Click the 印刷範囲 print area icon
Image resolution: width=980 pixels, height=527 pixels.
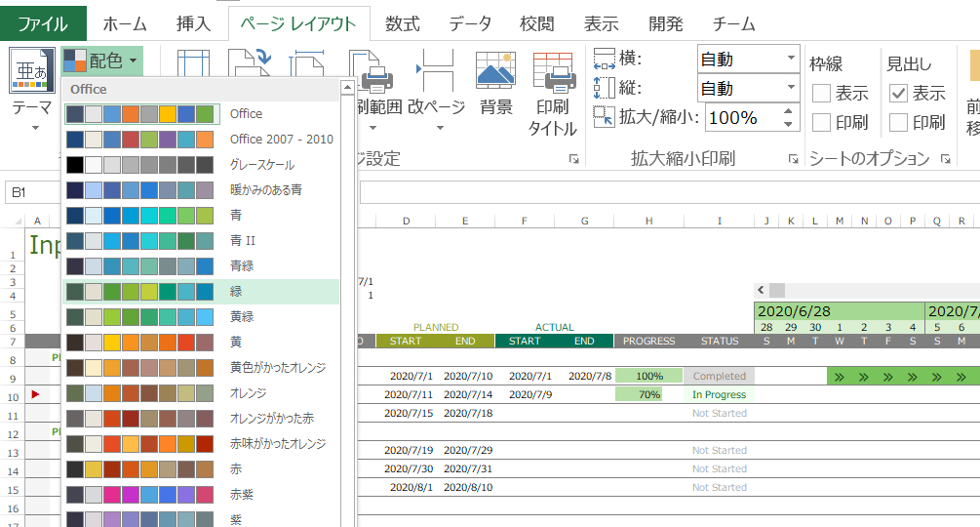[373, 71]
